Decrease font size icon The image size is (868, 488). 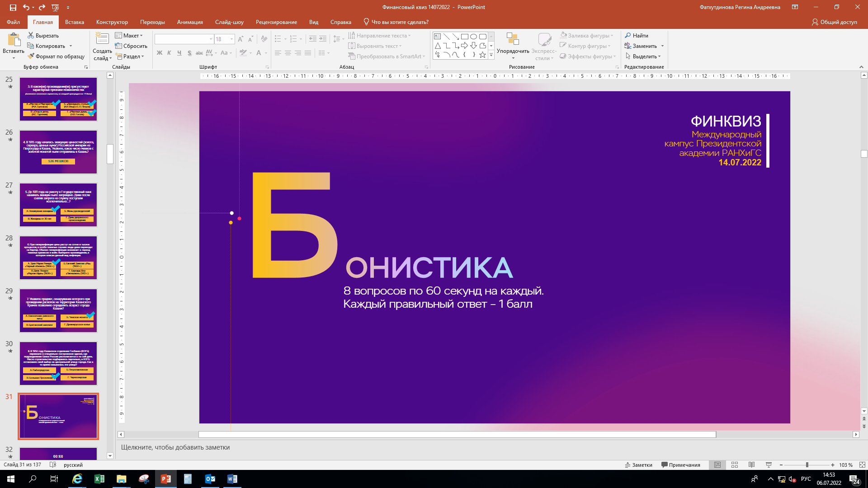pyautogui.click(x=251, y=39)
